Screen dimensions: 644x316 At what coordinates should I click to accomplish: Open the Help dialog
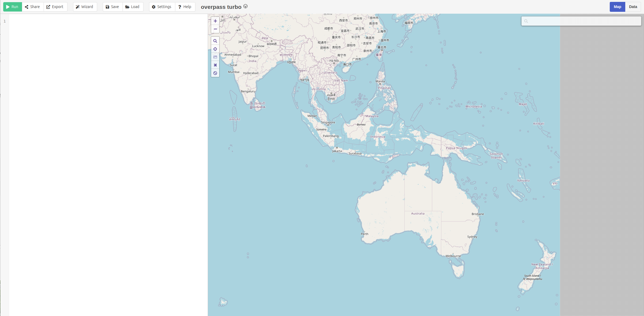tap(185, 7)
